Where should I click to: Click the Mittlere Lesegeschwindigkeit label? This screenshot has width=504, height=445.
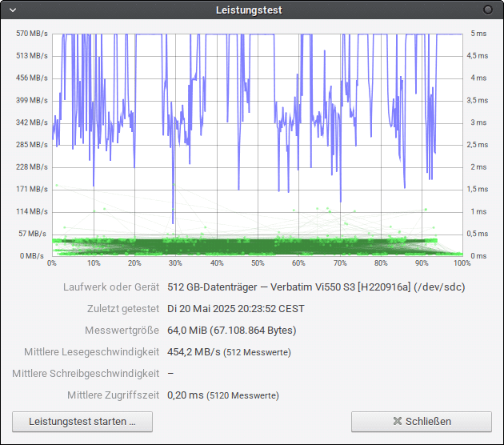pos(92,351)
